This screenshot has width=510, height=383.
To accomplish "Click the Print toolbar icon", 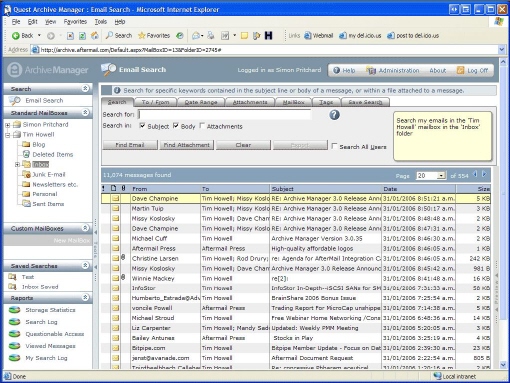I will click(x=211, y=36).
